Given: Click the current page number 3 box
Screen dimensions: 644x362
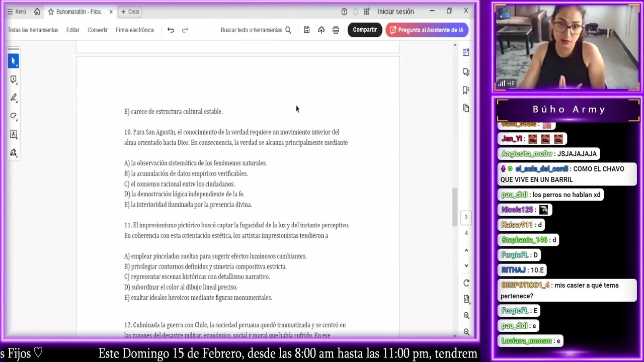Looking at the screenshot, I should (x=466, y=217).
